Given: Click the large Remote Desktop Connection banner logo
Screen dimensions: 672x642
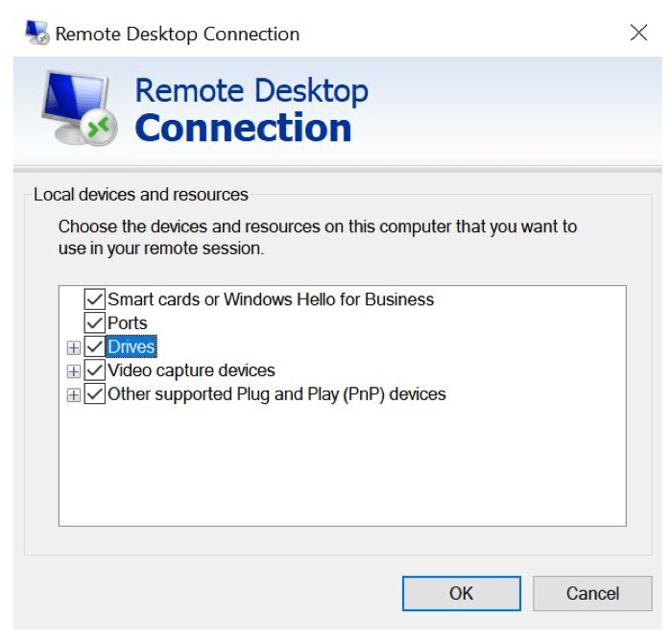Looking at the screenshot, I should pos(80,108).
